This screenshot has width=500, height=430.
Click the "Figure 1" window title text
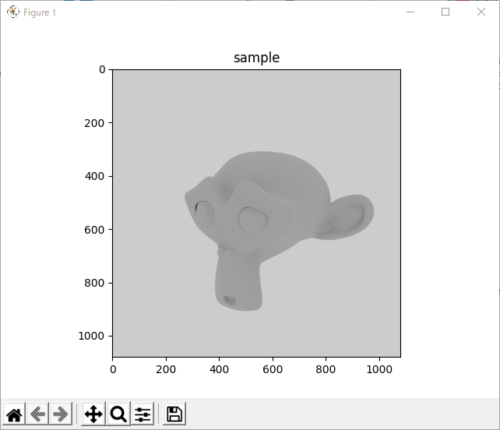coord(39,13)
